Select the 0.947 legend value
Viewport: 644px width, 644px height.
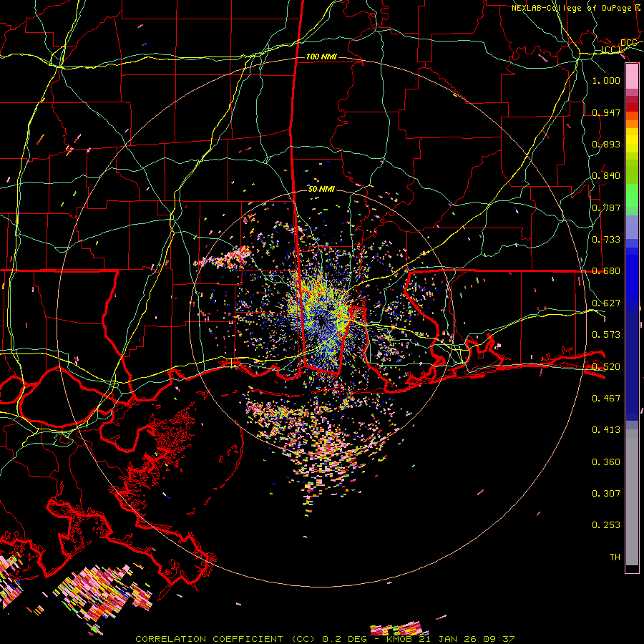click(606, 112)
